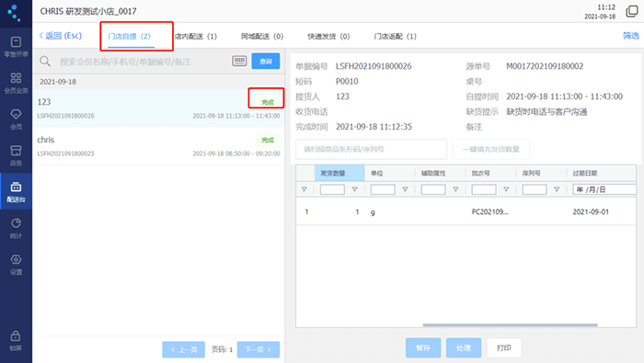The width and height of the screenshot is (644, 363).
Task: Switch to the 门店返配 (1) tab
Action: tap(395, 36)
